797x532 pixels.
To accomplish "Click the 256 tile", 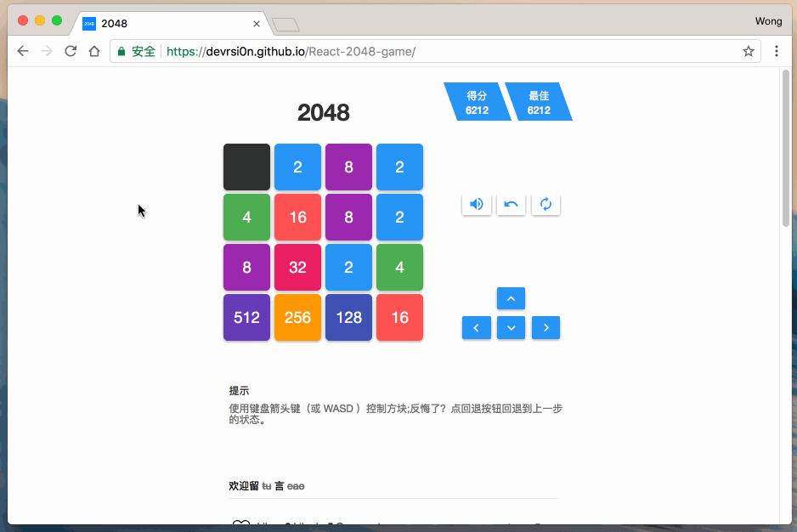I will click(x=298, y=317).
